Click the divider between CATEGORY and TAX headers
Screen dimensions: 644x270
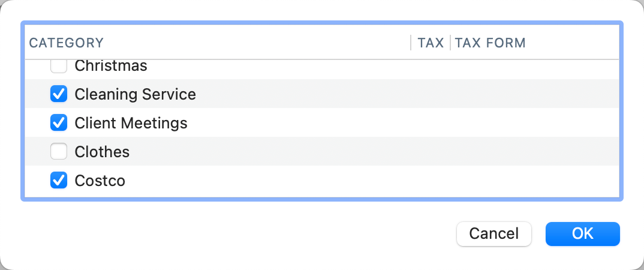click(411, 43)
